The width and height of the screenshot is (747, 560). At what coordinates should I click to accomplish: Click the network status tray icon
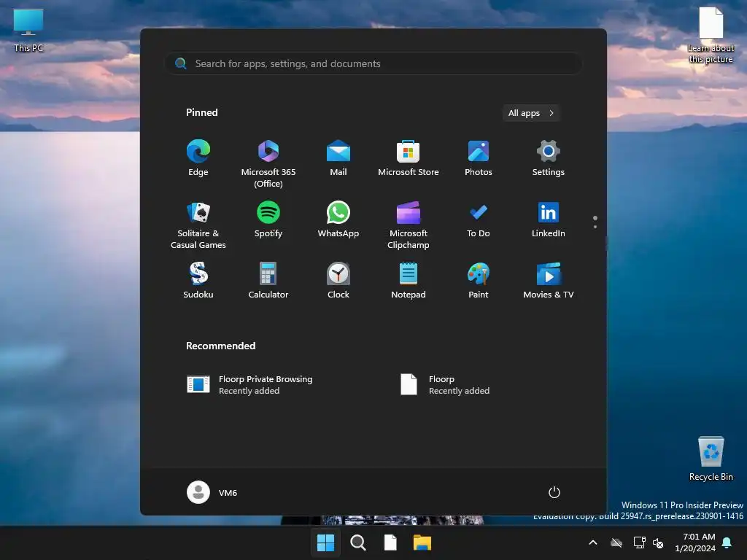click(639, 542)
